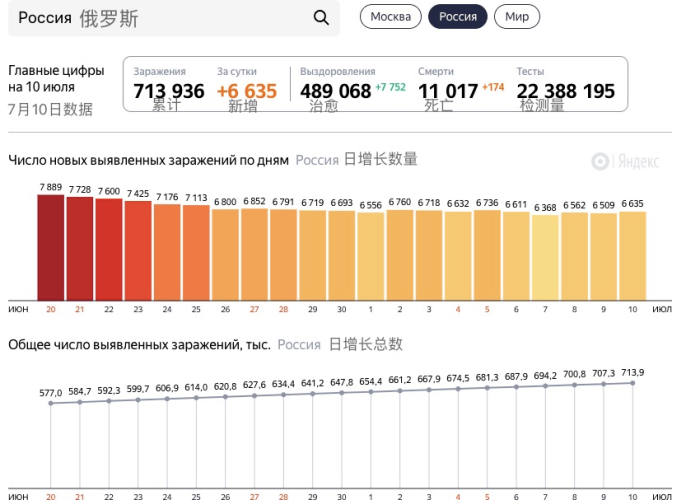
Task: Click the За сутки label
Action: tap(237, 71)
